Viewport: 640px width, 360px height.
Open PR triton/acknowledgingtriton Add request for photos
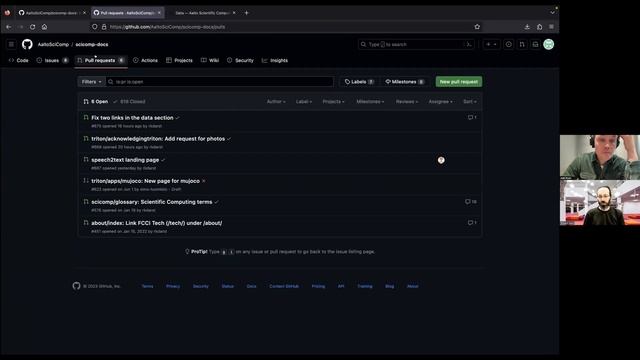click(158, 139)
